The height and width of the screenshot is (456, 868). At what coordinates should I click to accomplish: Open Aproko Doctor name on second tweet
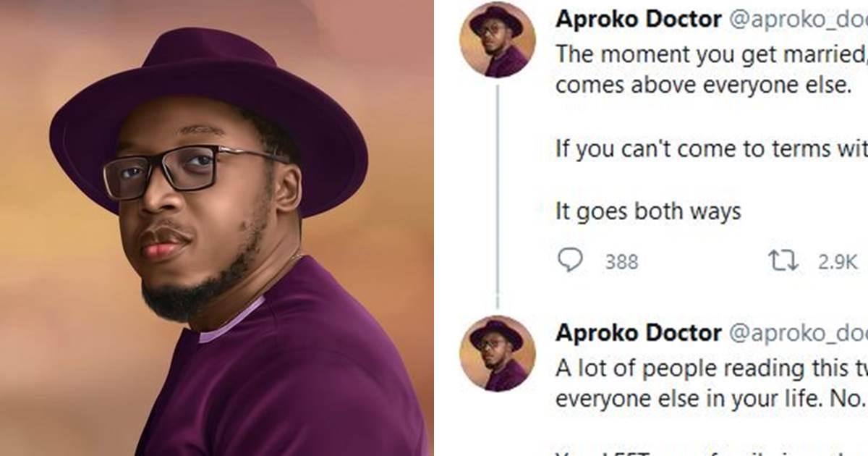click(637, 333)
